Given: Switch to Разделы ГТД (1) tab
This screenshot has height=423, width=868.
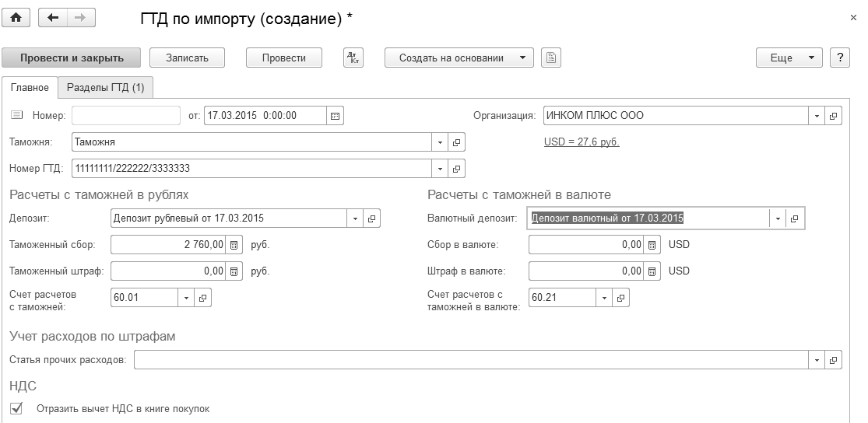Looking at the screenshot, I should [105, 87].
